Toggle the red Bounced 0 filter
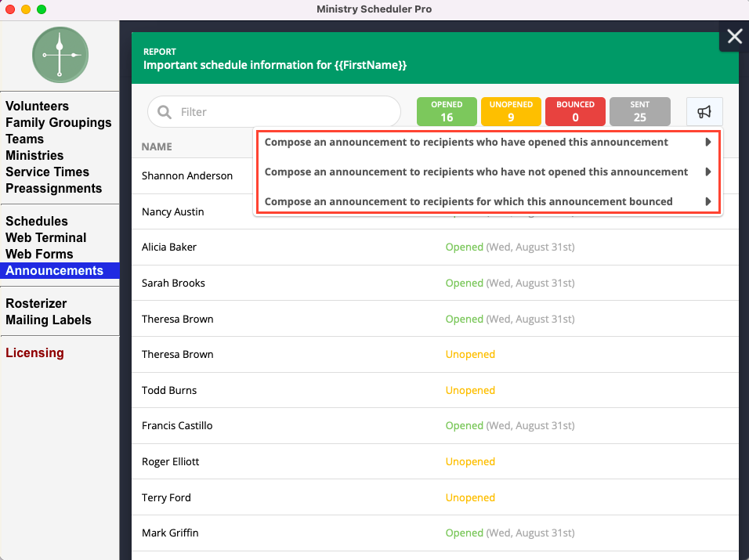Image resolution: width=749 pixels, height=560 pixels. pos(575,112)
